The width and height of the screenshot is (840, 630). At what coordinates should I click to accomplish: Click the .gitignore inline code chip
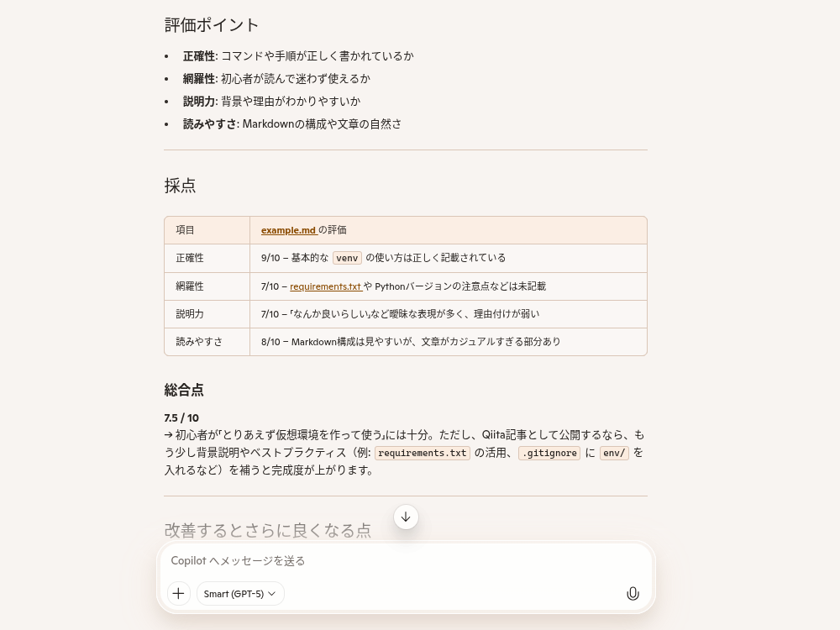point(549,452)
